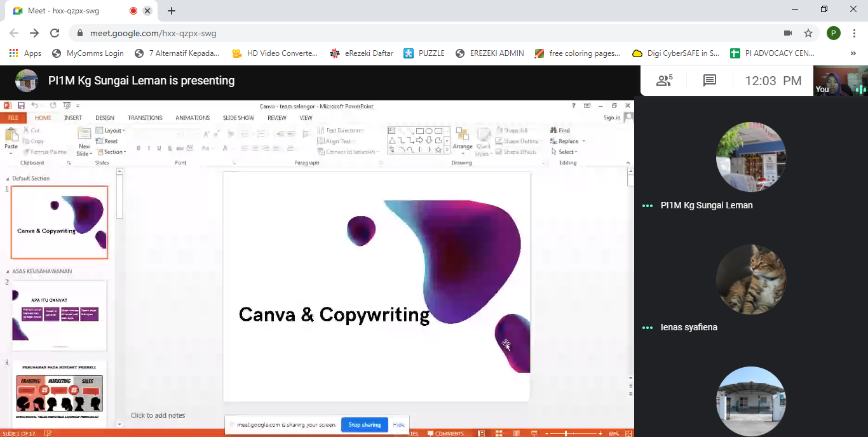Open the Meet participants list icon
The image size is (868, 437).
[x=664, y=81]
